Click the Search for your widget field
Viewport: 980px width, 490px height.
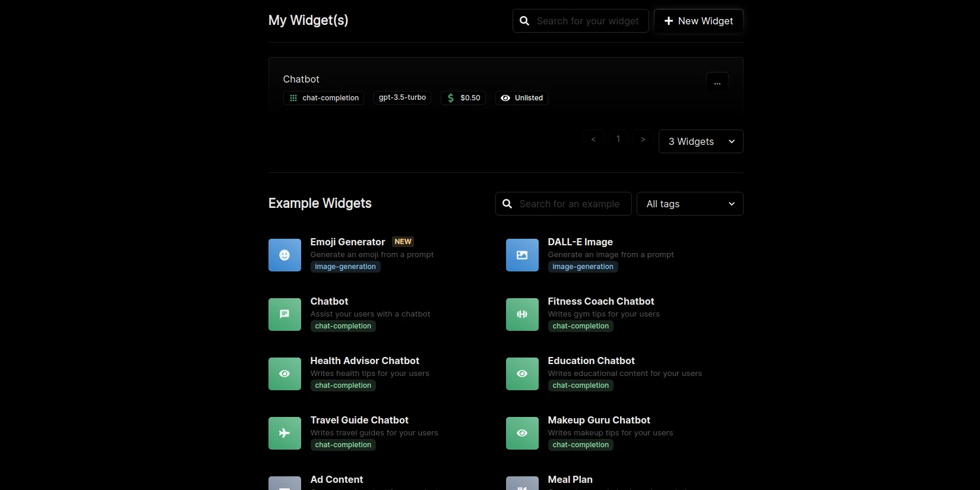(x=587, y=21)
